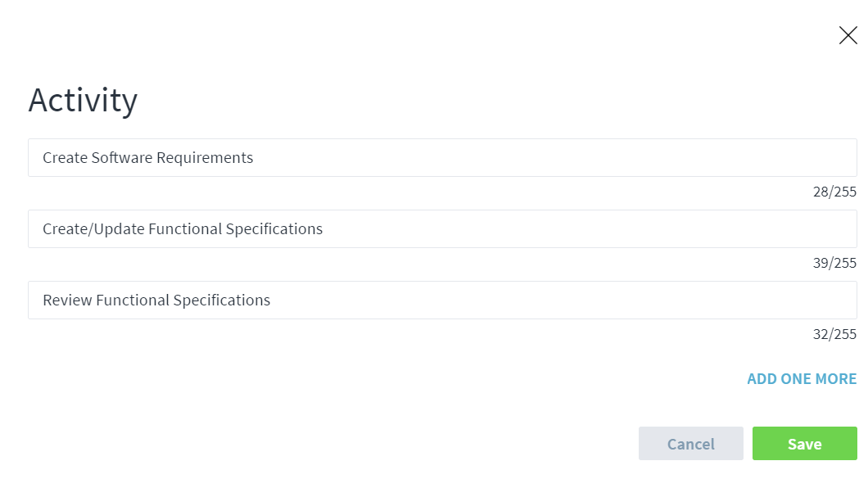This screenshot has width=868, height=479.
Task: Click the word "Review" in third field
Action: coord(67,301)
